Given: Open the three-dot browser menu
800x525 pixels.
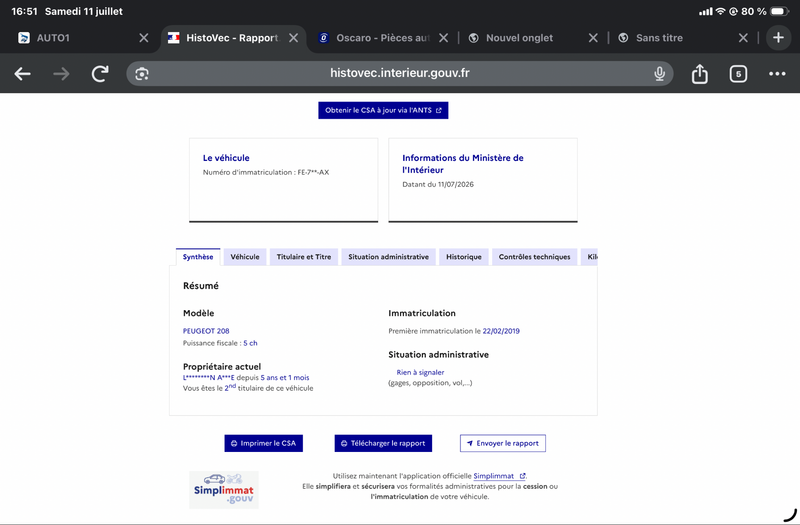Looking at the screenshot, I should [x=777, y=74].
